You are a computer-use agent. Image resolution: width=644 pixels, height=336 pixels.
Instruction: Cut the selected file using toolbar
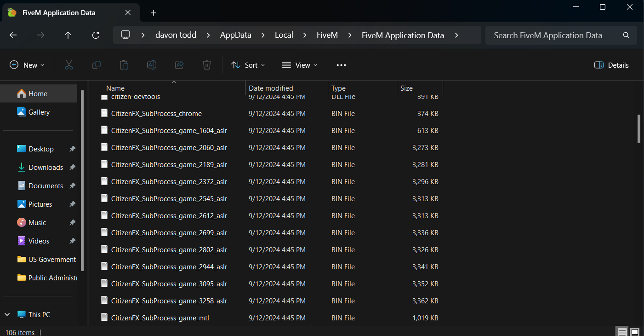click(68, 65)
